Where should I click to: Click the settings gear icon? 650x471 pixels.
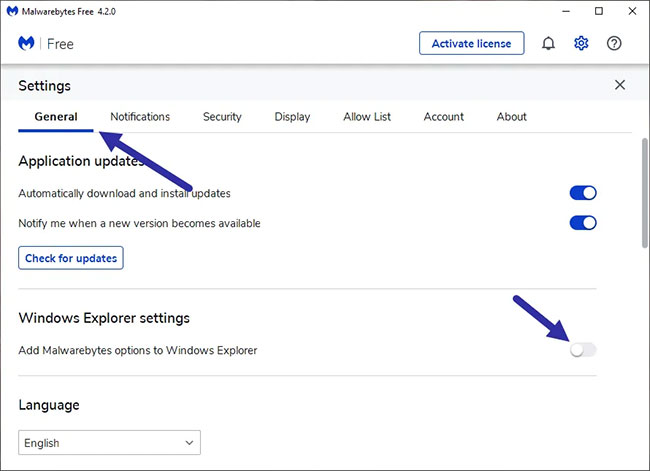[581, 43]
